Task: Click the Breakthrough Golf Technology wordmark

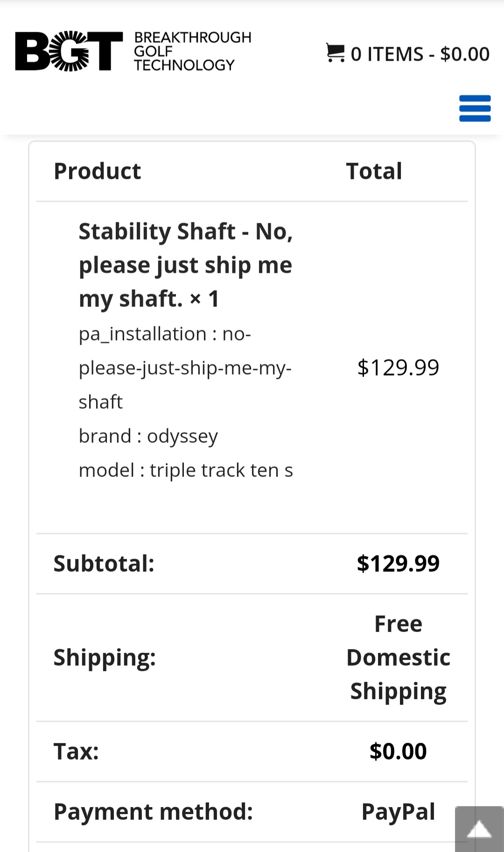Action: (x=192, y=51)
